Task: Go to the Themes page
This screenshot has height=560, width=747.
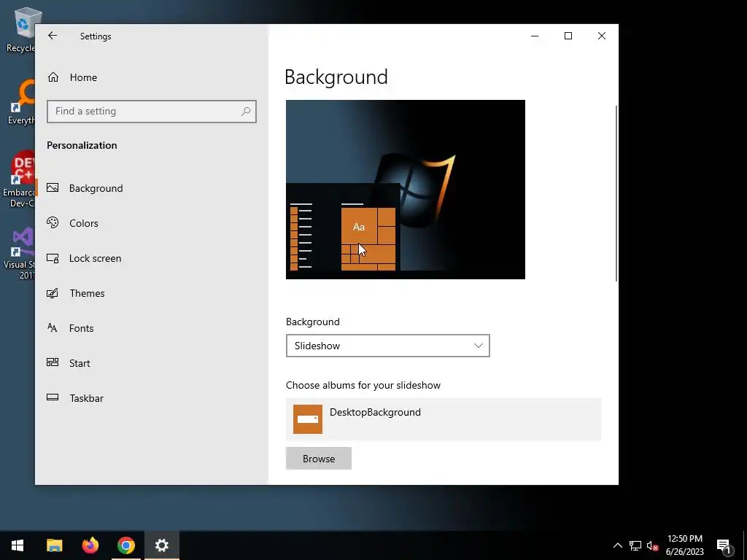Action: click(x=152, y=293)
